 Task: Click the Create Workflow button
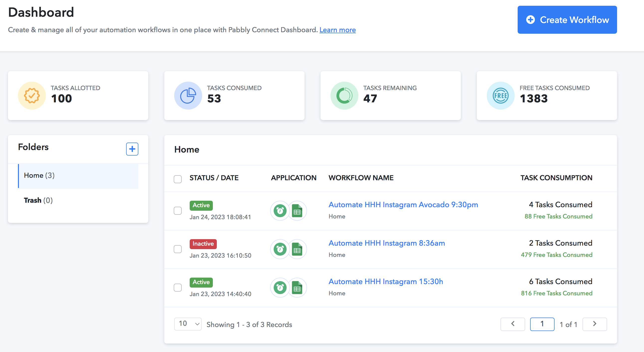[567, 20]
